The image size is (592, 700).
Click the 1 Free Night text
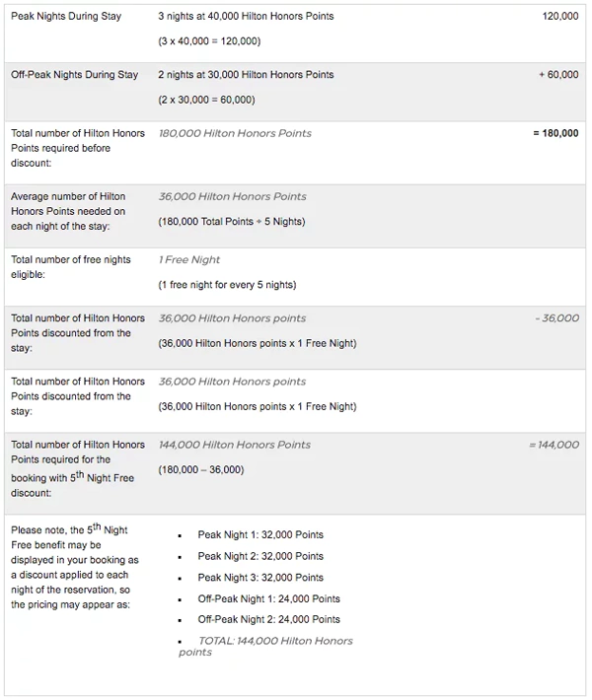189,260
